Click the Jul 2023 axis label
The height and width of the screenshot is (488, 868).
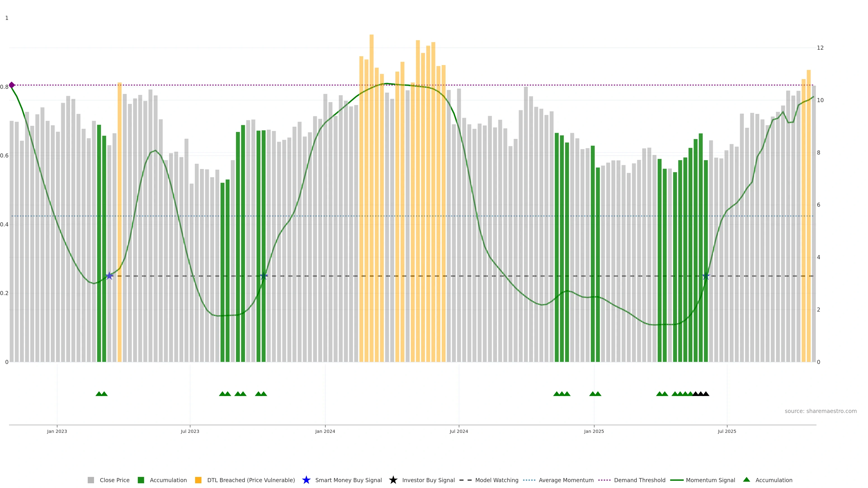190,431
